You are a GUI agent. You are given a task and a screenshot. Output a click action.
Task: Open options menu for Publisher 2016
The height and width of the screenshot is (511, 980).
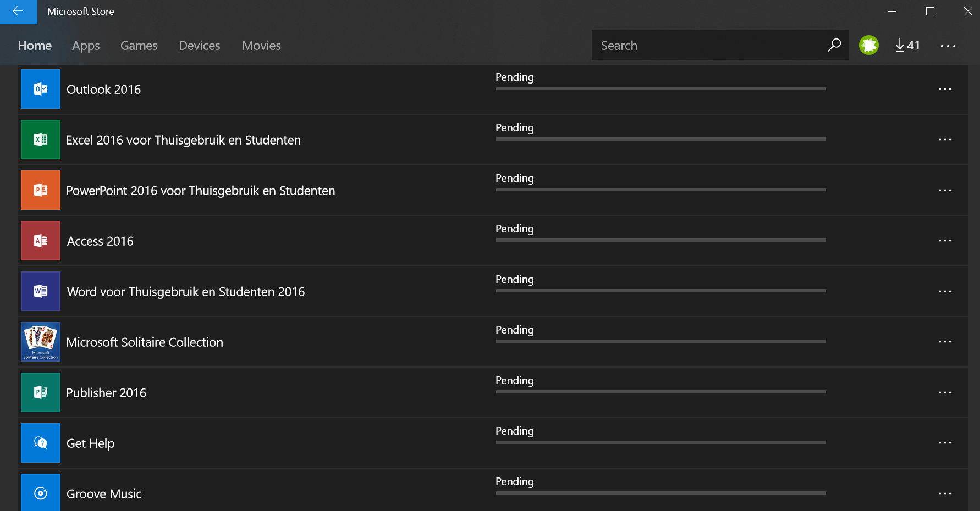tap(945, 392)
